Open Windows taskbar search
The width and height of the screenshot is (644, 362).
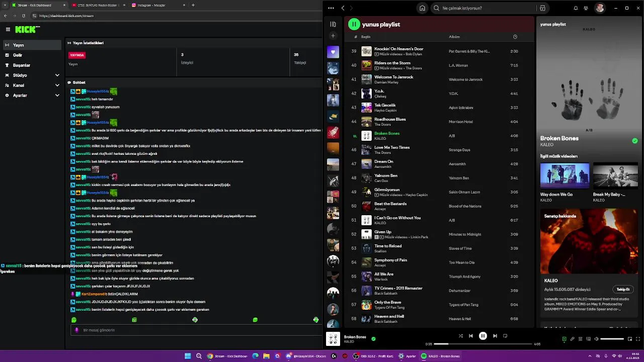[199, 356]
